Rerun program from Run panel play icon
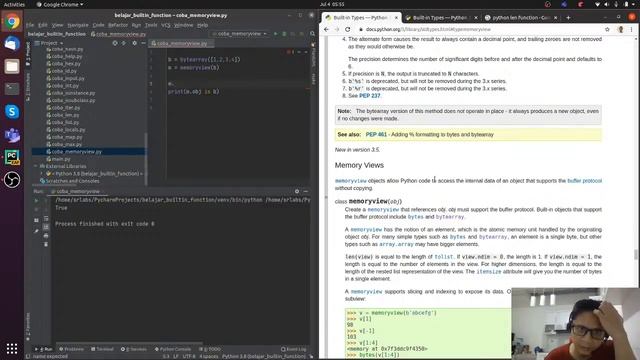 click(36, 200)
